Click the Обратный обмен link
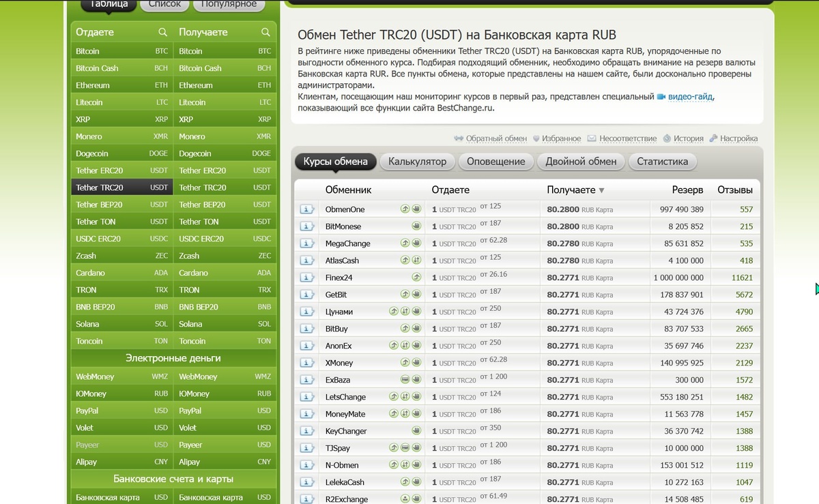The image size is (819, 504). coord(496,138)
